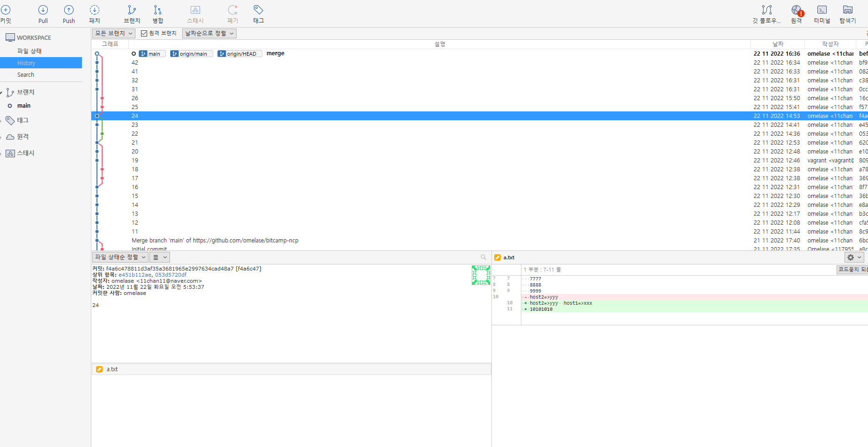The image size is (868, 447).
Task: Click the Merge (병합) toolbar icon
Action: pyautogui.click(x=158, y=14)
